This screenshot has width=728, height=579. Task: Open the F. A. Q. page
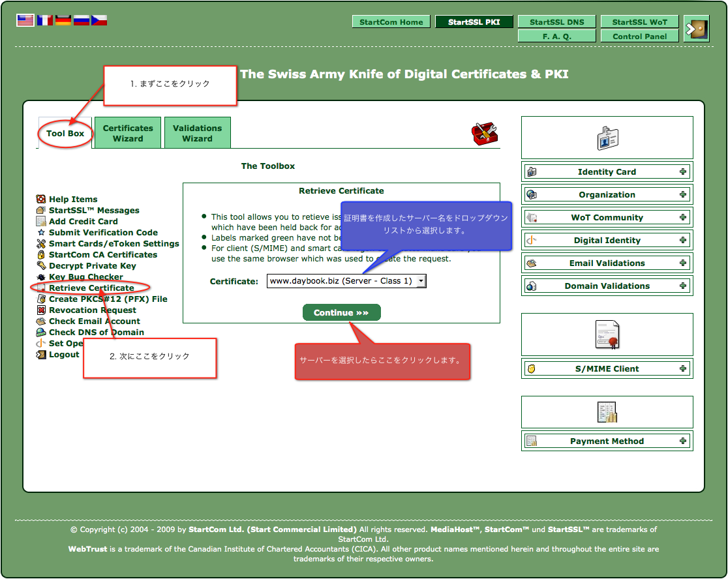tap(557, 37)
